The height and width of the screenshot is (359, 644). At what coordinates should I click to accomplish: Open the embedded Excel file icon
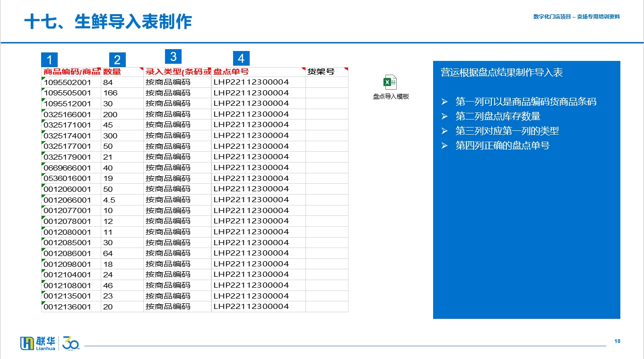[390, 82]
